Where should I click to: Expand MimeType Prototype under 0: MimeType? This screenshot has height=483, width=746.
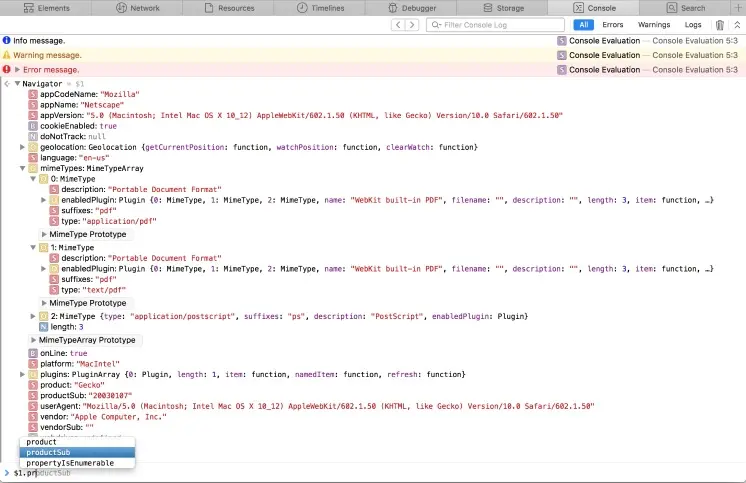click(x=44, y=234)
